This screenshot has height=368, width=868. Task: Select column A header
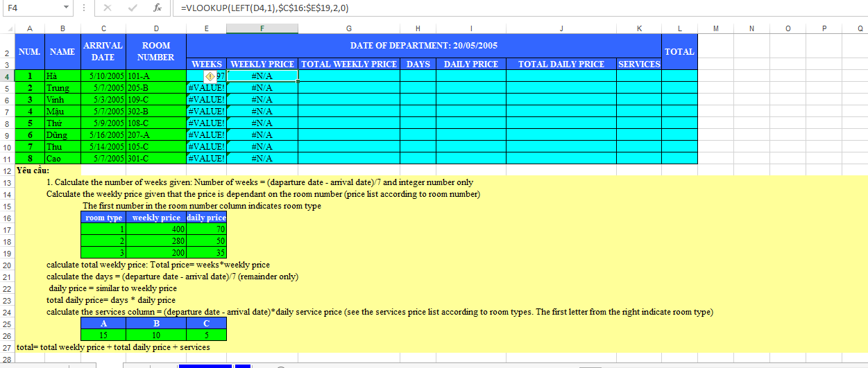30,28
